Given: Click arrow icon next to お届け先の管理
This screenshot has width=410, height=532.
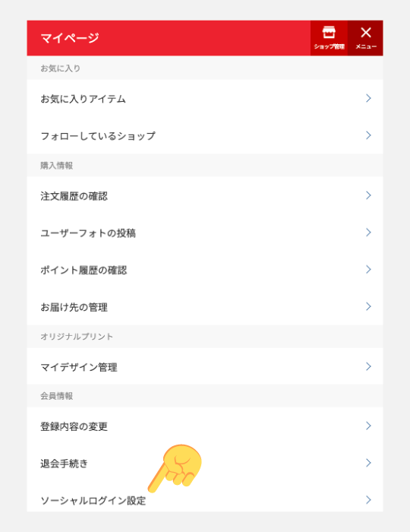Looking at the screenshot, I should [369, 306].
